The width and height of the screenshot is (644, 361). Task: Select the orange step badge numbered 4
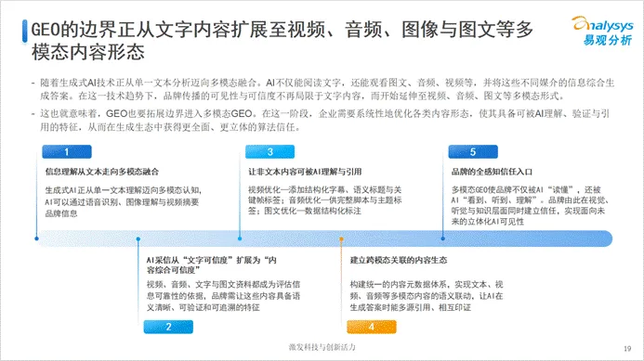click(x=372, y=327)
